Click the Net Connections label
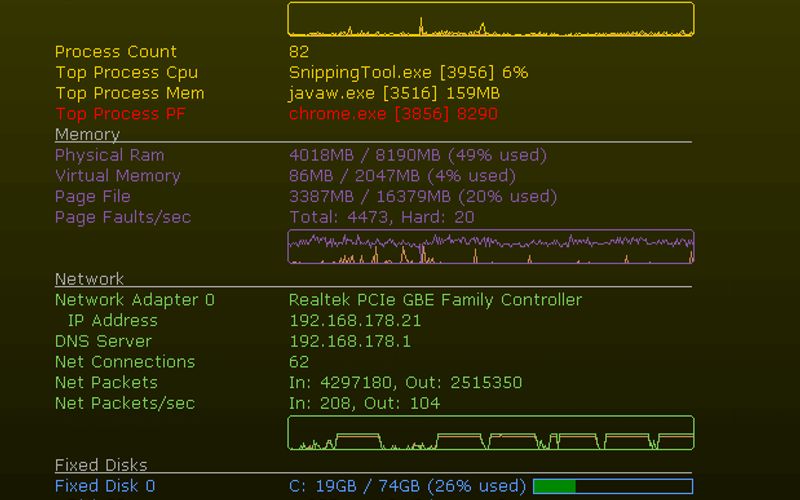 pyautogui.click(x=124, y=362)
